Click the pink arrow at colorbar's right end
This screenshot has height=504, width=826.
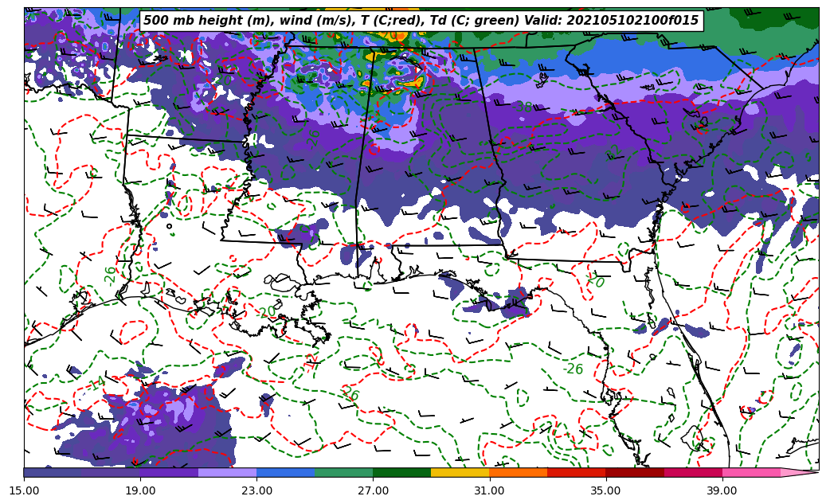799,472
